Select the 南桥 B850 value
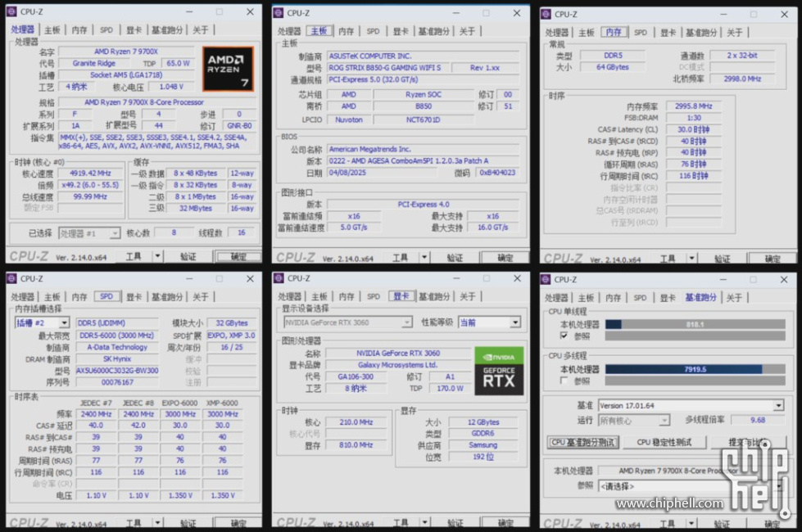This screenshot has height=532, width=802. [423, 106]
